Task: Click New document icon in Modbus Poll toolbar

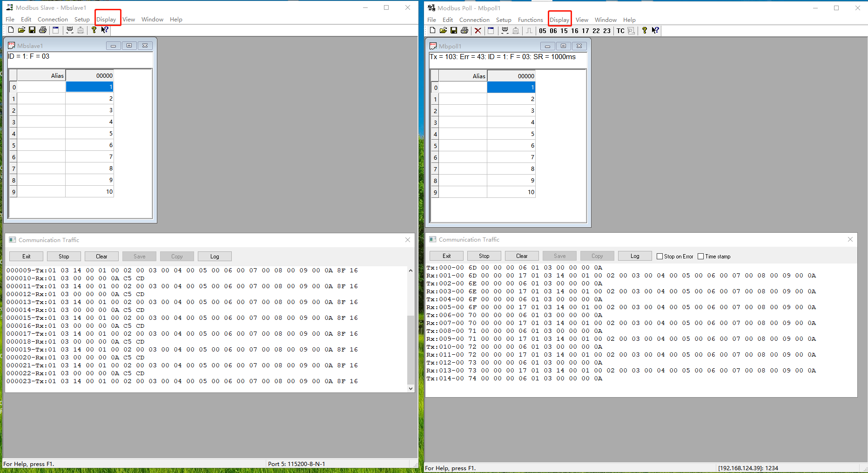Action: tap(432, 30)
